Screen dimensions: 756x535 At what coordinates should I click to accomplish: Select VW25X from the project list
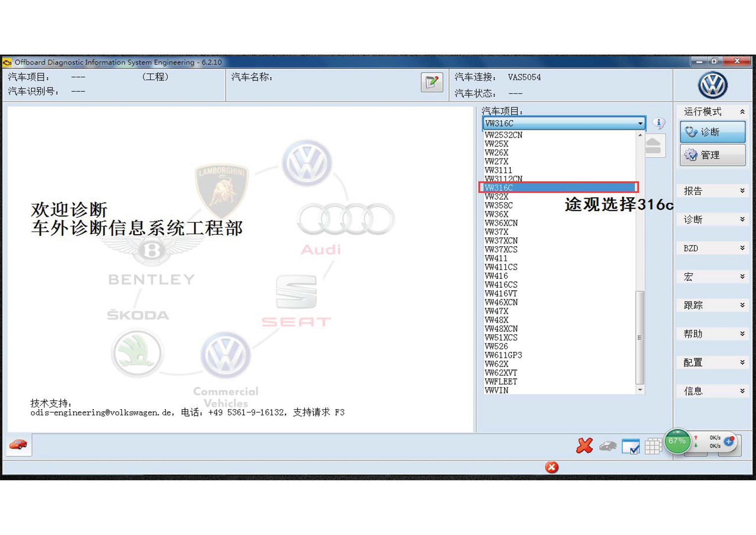(559, 144)
